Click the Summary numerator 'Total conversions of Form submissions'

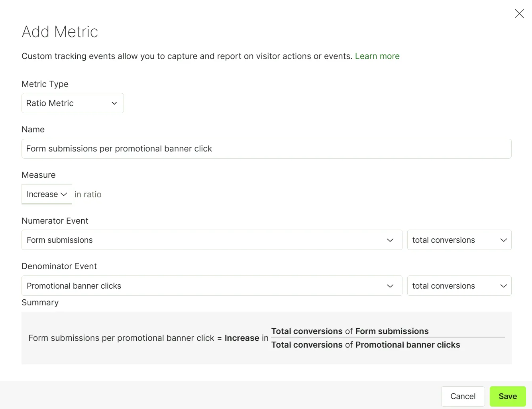[x=350, y=331]
